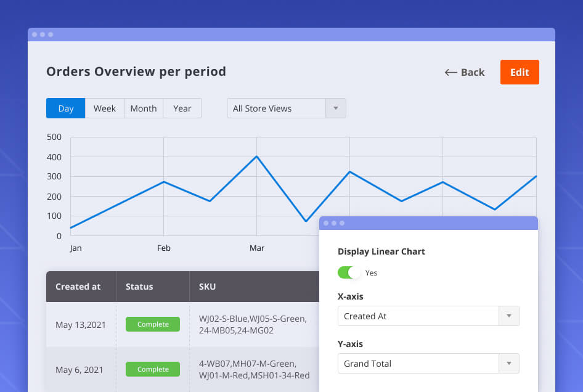Click the Complete badge for May 13, 2021
The image size is (583, 392).
coord(153,324)
